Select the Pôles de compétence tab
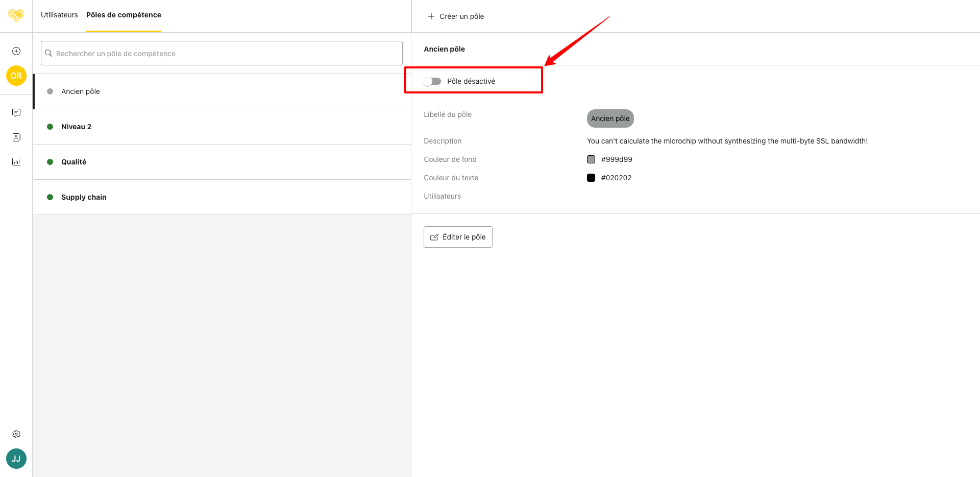980x477 pixels. 124,15
